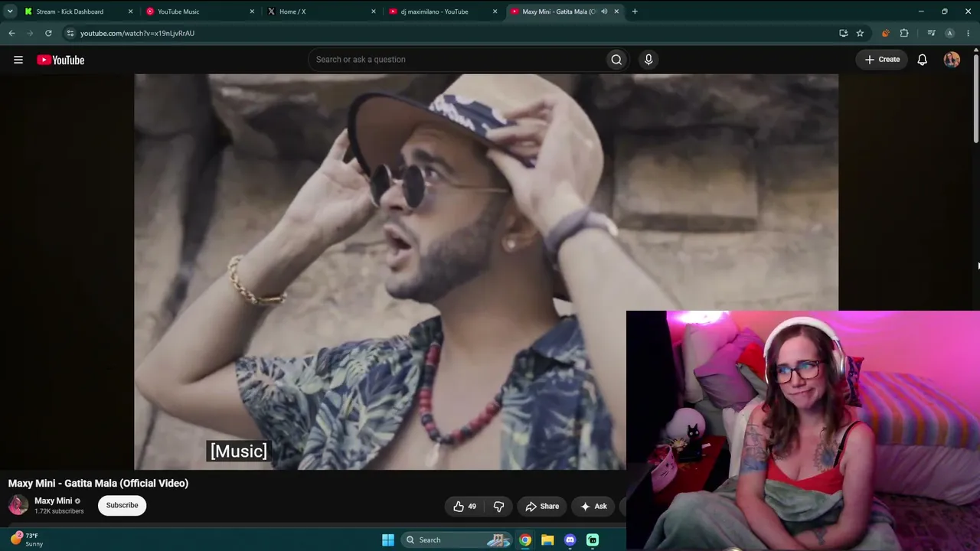Open the Chrome profile icon
This screenshot has width=980, height=551.
(949, 33)
